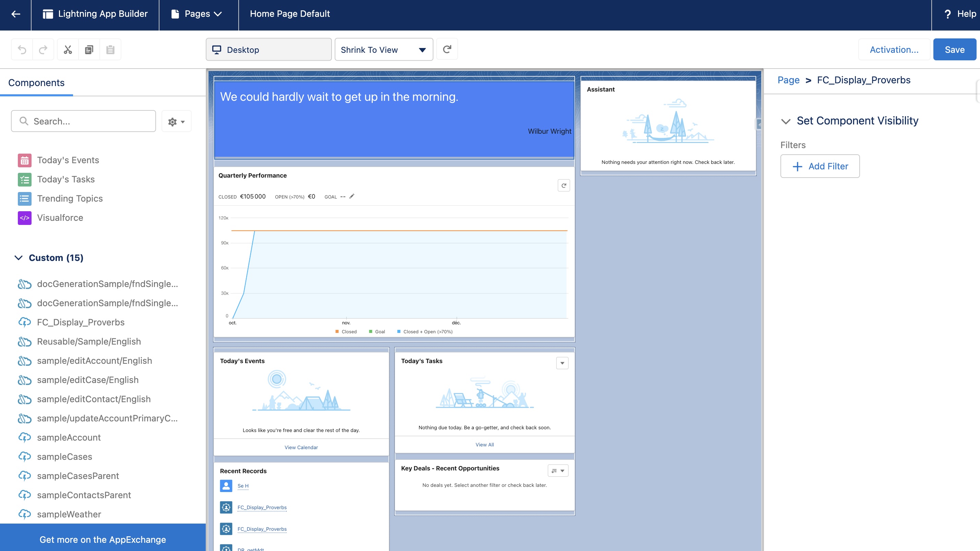Click the Save button
The height and width of the screenshot is (551, 980).
[x=955, y=49]
